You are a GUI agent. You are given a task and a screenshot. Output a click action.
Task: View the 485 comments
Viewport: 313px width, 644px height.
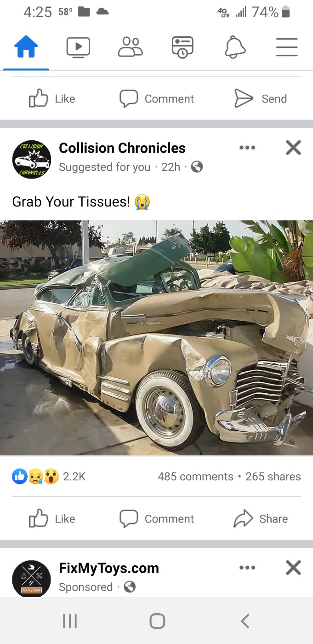pyautogui.click(x=195, y=477)
